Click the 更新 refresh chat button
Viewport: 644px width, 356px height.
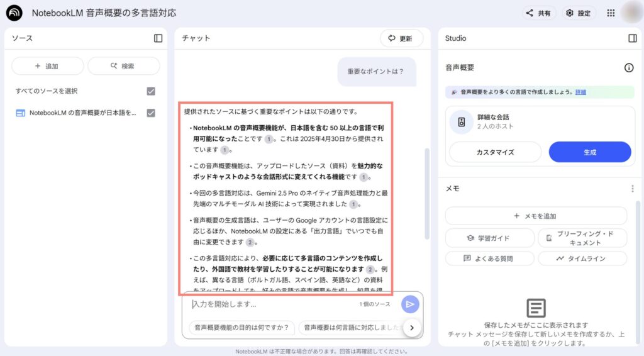coord(401,38)
